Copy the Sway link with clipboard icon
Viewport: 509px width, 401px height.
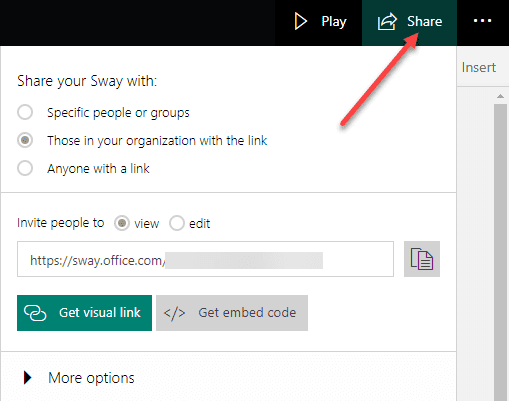point(422,259)
